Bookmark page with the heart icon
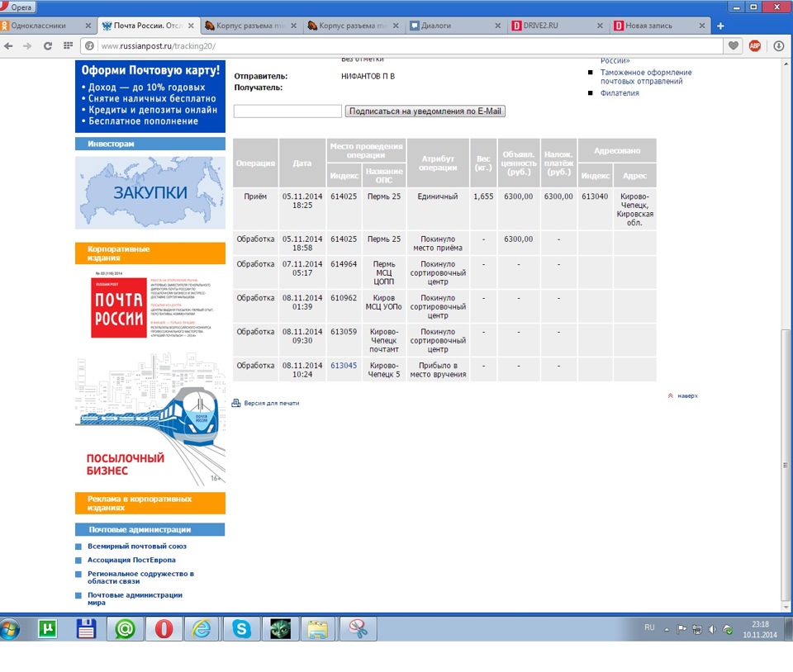793x672 pixels. [x=733, y=46]
